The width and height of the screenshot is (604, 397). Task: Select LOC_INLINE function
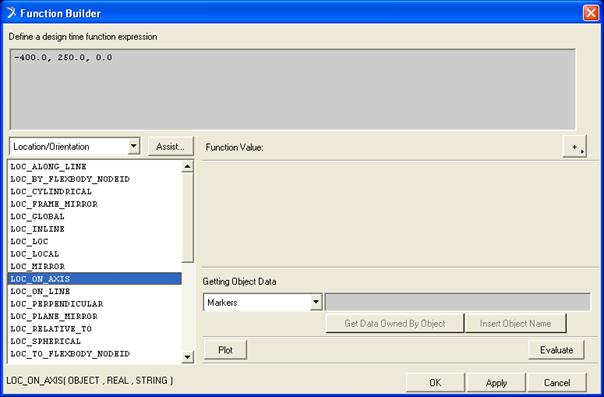[x=94, y=229]
